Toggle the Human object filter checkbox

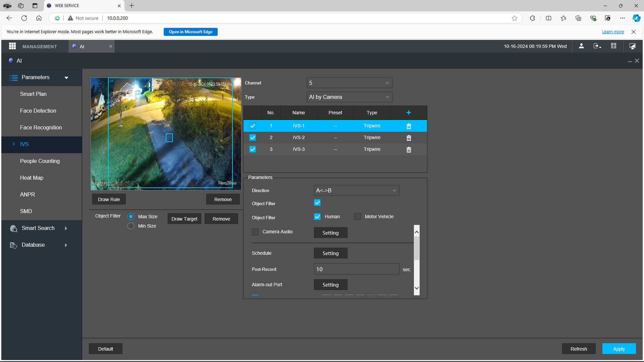pyautogui.click(x=317, y=217)
